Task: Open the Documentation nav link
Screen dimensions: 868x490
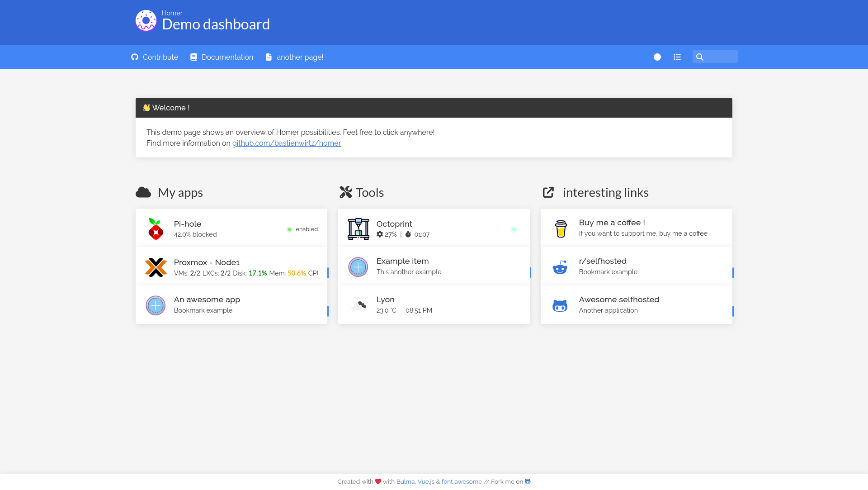Action: pyautogui.click(x=222, y=57)
